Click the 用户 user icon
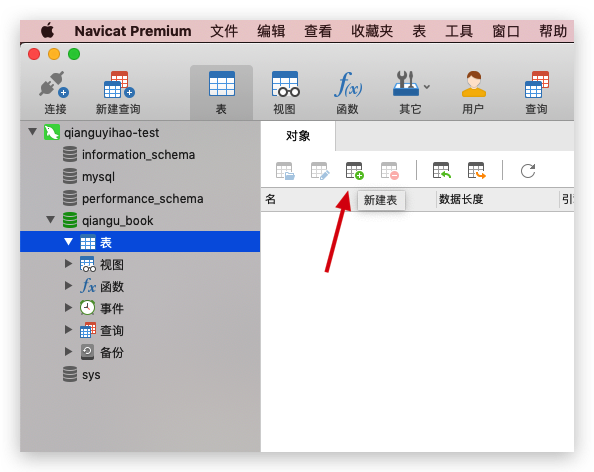Viewport: 594px width, 472px height. (x=473, y=84)
